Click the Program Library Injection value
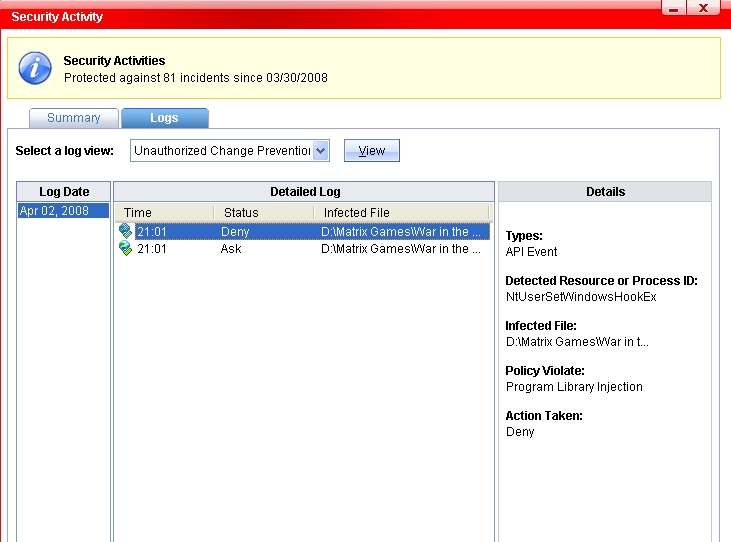This screenshot has height=542, width=731. (574, 387)
